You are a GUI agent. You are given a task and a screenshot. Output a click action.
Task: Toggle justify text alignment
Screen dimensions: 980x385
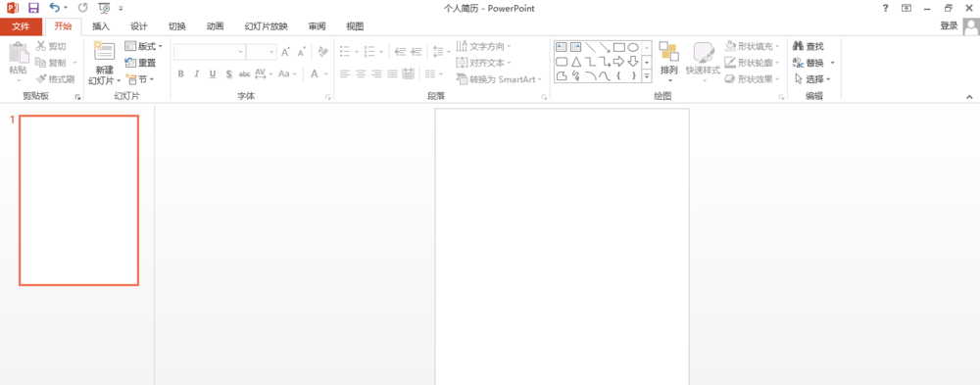coord(392,73)
